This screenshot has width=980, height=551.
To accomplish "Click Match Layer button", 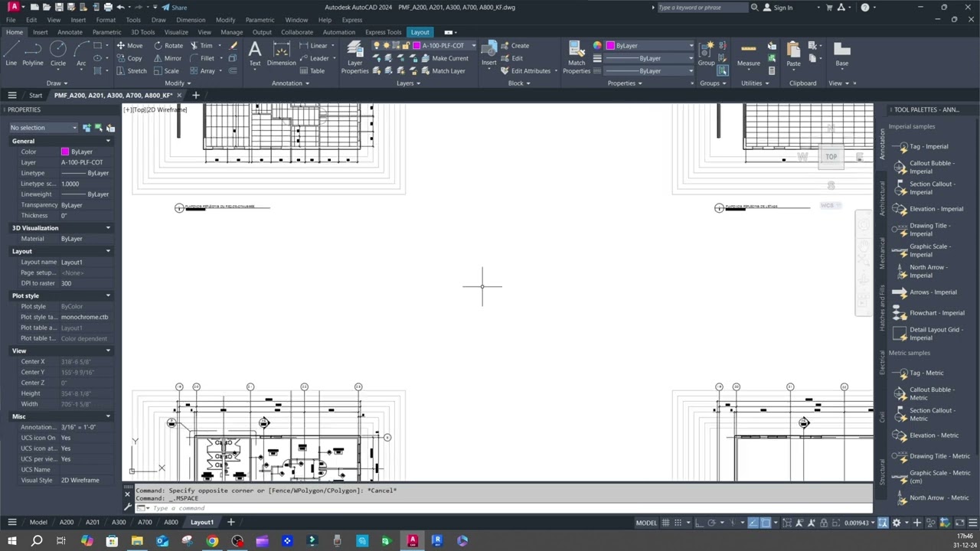I will (x=443, y=71).
